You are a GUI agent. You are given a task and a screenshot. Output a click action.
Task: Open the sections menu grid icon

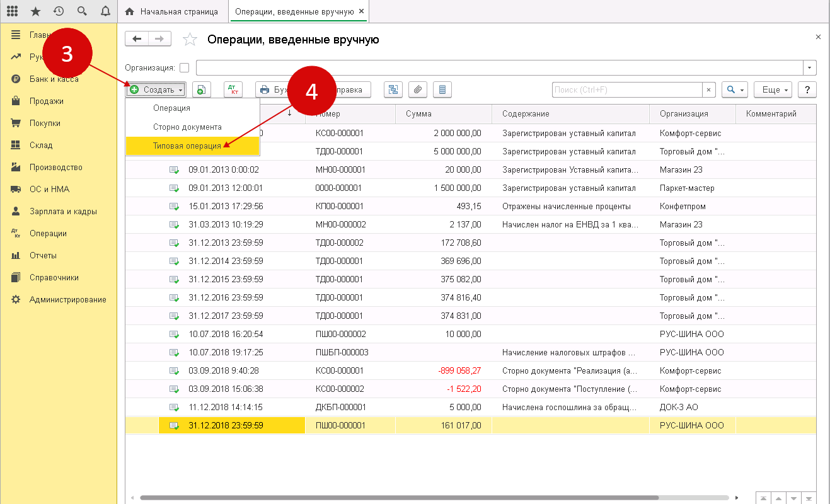tap(12, 11)
